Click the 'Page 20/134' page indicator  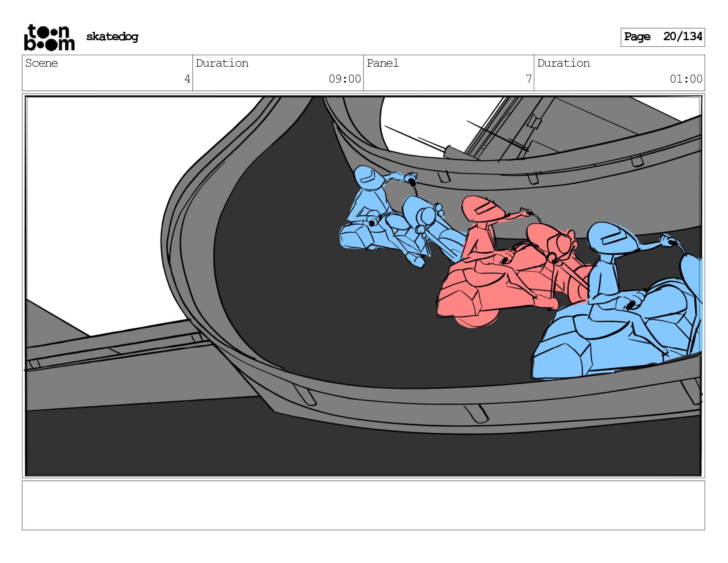click(663, 37)
